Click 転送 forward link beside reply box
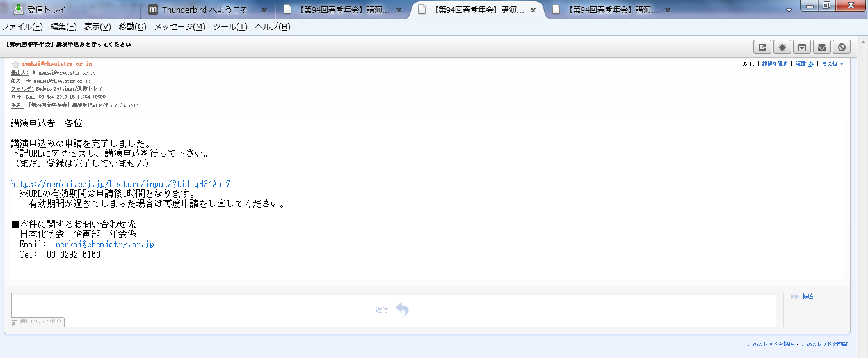The height and width of the screenshot is (358, 868). click(x=807, y=297)
